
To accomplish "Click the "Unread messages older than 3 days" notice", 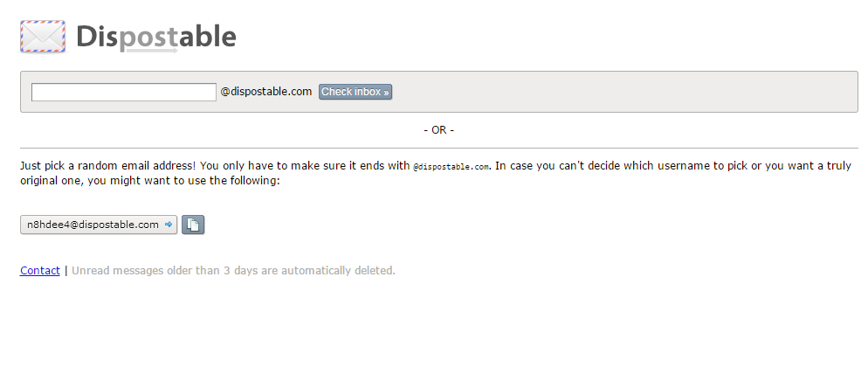I will 234,271.
